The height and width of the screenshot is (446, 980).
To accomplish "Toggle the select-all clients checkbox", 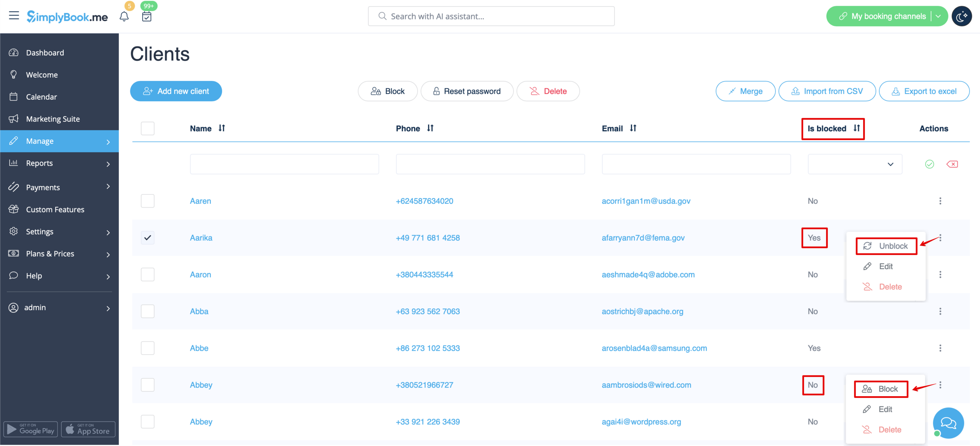I will click(147, 128).
